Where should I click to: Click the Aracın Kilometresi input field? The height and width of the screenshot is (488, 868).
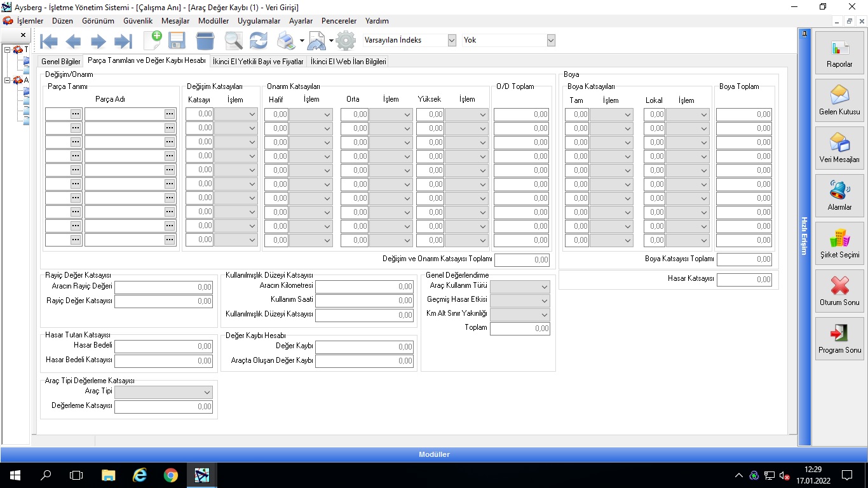click(x=365, y=287)
